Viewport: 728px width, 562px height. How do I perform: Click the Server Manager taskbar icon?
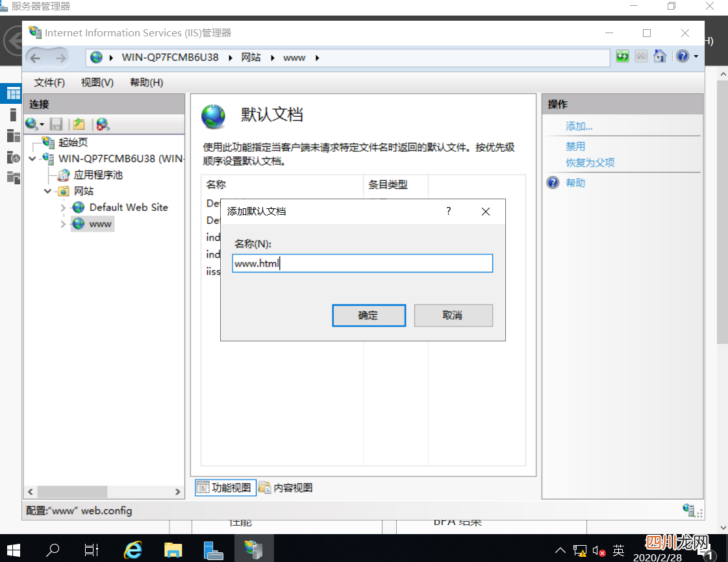coord(213,550)
